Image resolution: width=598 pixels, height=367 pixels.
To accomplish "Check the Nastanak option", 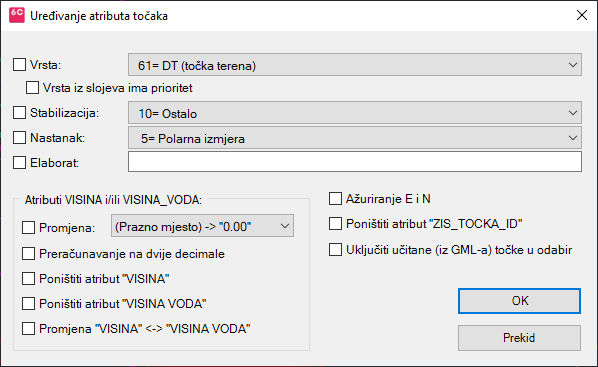I will click(19, 137).
